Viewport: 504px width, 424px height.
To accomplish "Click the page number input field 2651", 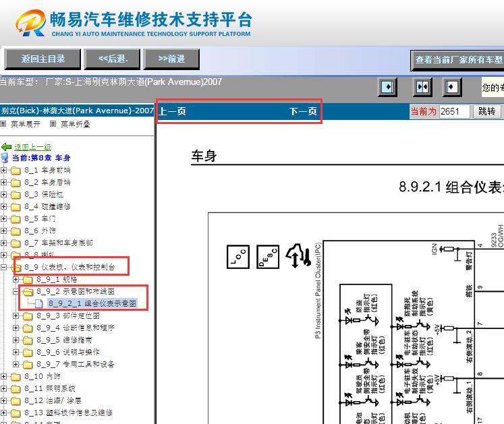I will click(455, 111).
